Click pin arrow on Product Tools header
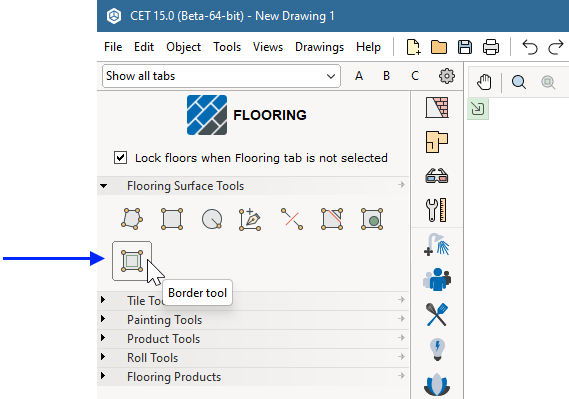 [401, 338]
